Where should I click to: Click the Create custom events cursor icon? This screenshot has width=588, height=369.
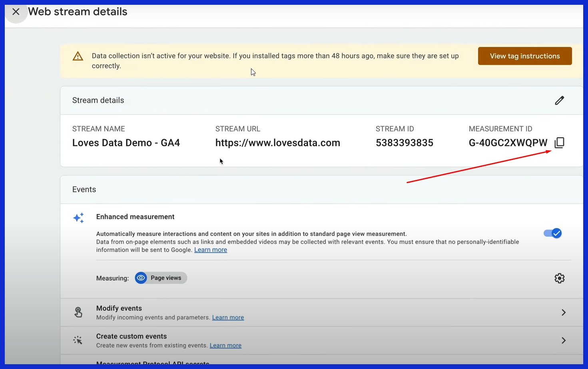(78, 340)
